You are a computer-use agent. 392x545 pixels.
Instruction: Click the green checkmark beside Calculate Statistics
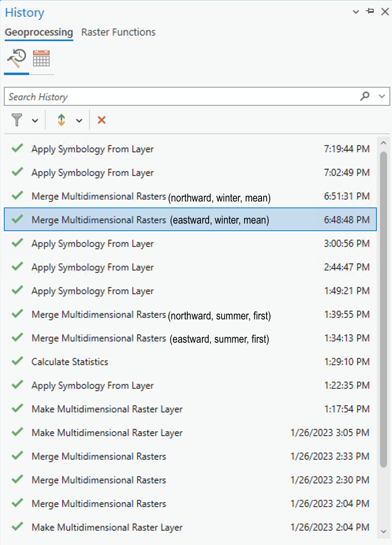tap(17, 361)
